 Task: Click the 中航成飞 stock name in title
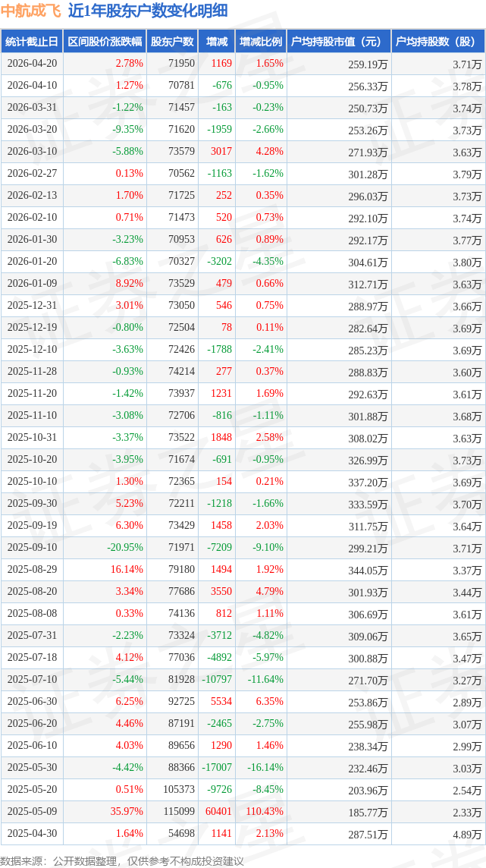pyautogui.click(x=32, y=11)
